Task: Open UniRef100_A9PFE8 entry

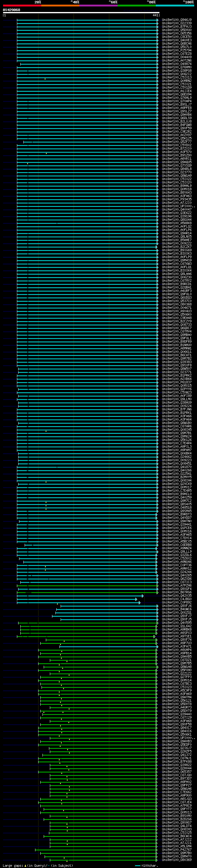Action: (176, 108)
